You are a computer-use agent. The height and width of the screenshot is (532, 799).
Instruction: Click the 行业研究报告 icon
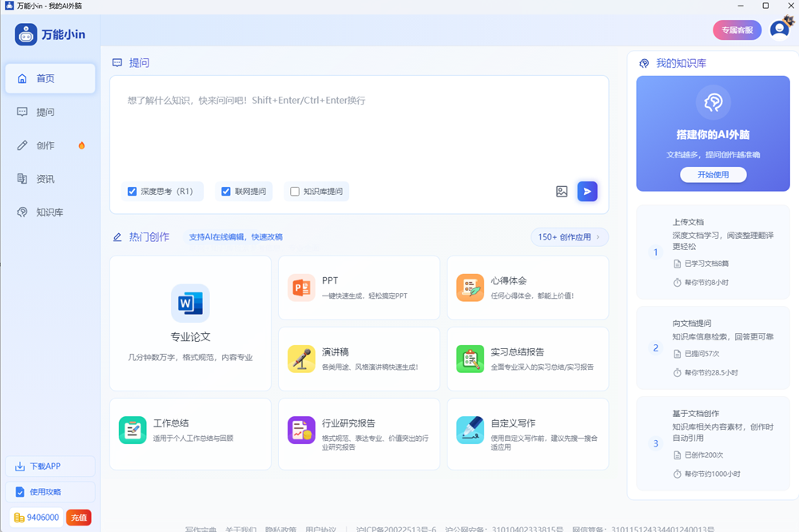[x=301, y=430]
